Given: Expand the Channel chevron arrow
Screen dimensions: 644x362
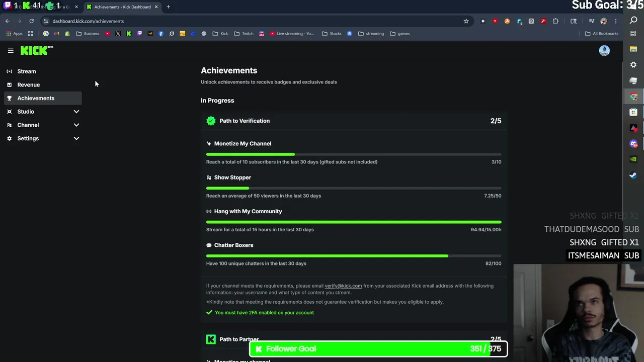Looking at the screenshot, I should pyautogui.click(x=76, y=125).
